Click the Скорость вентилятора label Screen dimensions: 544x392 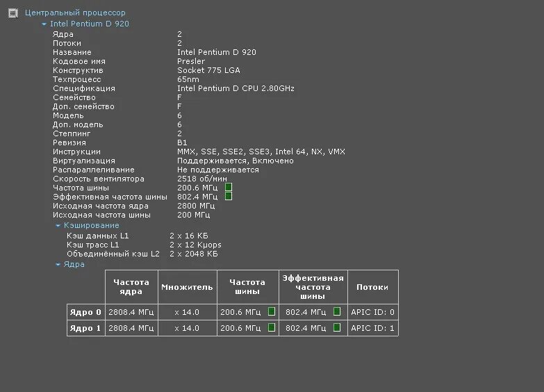(x=98, y=179)
